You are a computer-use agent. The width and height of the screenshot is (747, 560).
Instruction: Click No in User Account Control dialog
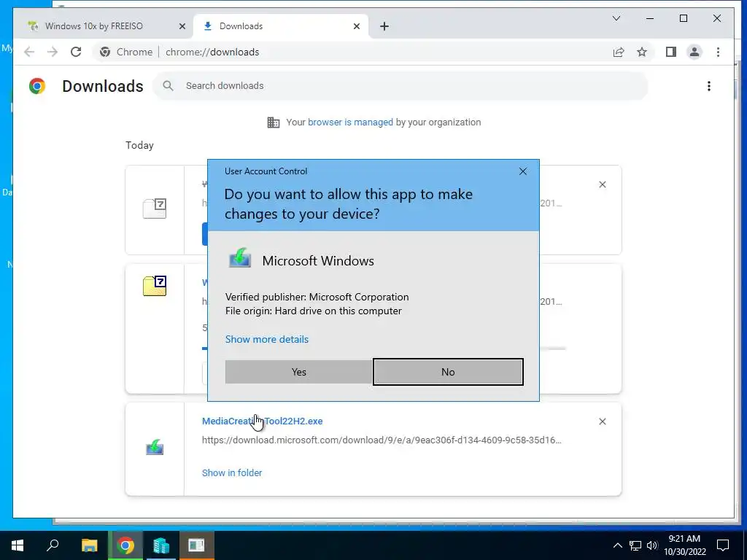coord(448,372)
